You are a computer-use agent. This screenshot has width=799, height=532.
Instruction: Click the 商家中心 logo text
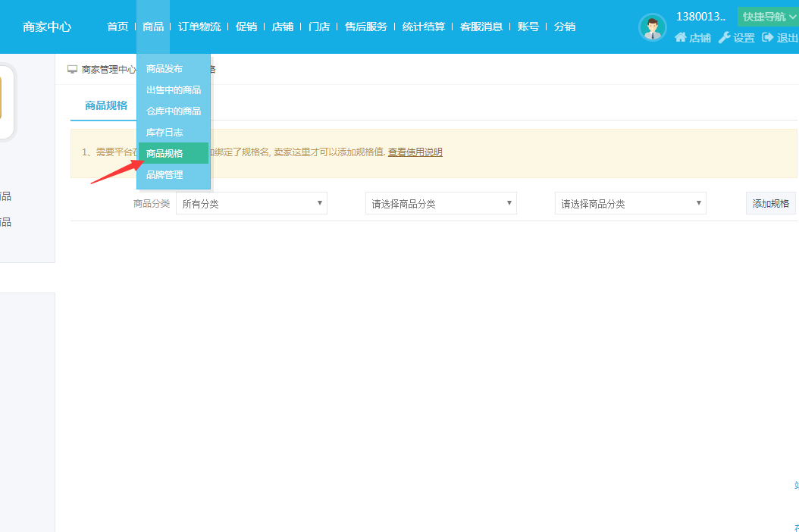coord(47,27)
